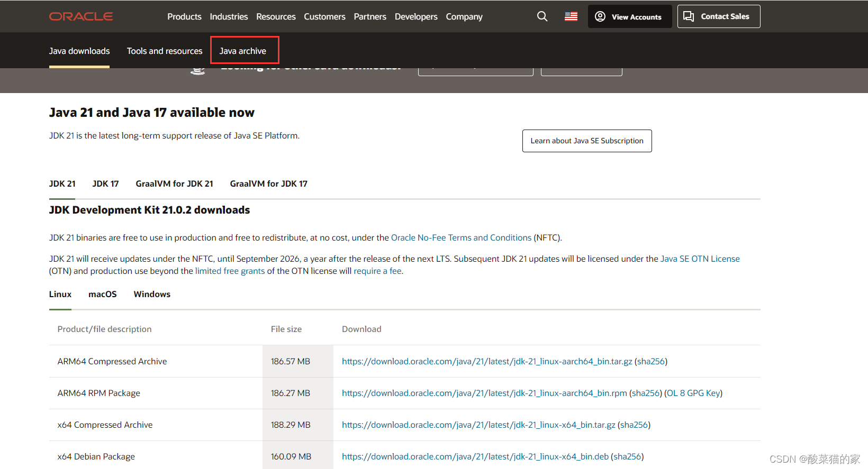This screenshot has height=469, width=868.
Task: Select GraalVM for JDK 17 tab
Action: 268,183
